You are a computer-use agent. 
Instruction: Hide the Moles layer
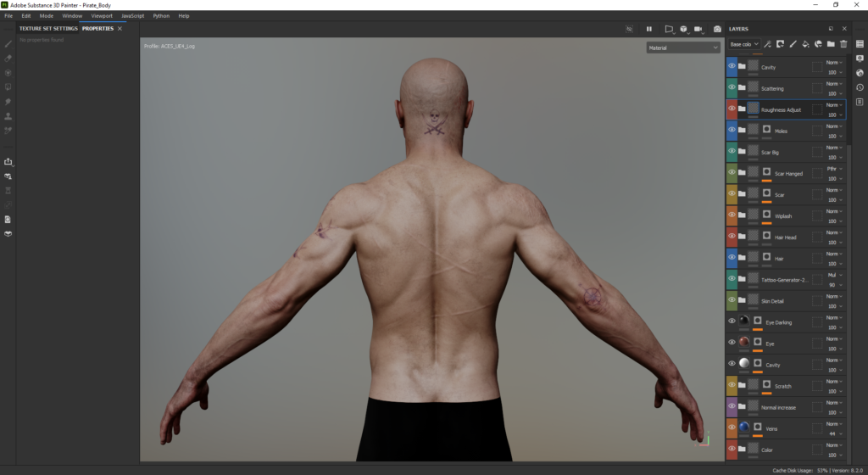tap(732, 130)
